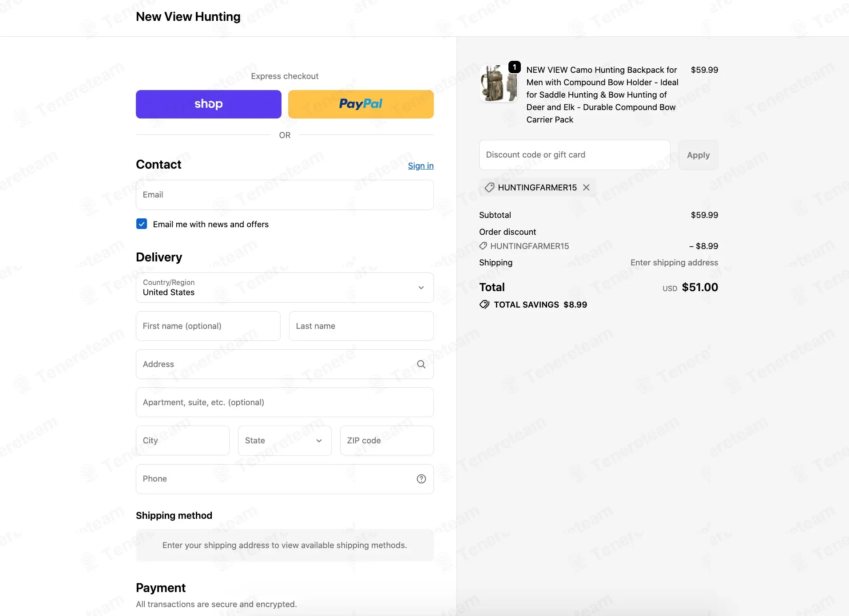The width and height of the screenshot is (849, 616).
Task: Uncheck Email me with news and offers
Action: point(142,224)
